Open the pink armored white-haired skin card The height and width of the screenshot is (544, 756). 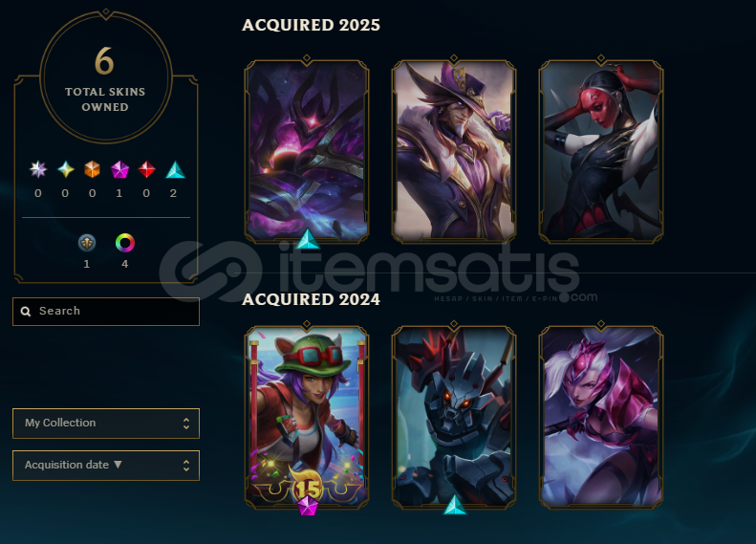pyautogui.click(x=601, y=417)
